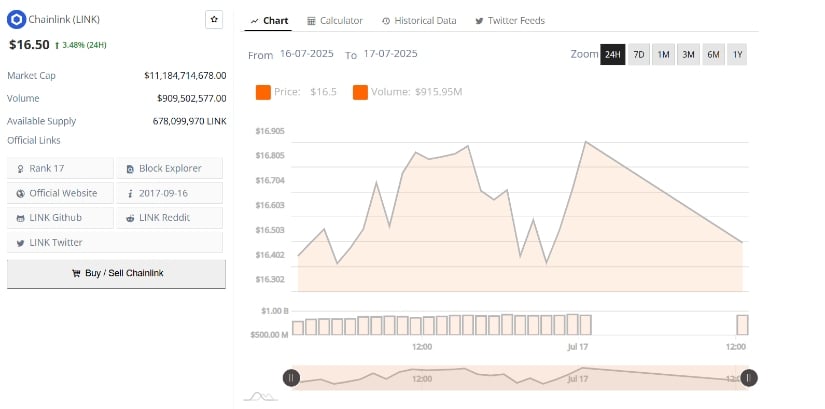Edit the From date 16-07-2025
The image size is (825, 409).
point(307,54)
